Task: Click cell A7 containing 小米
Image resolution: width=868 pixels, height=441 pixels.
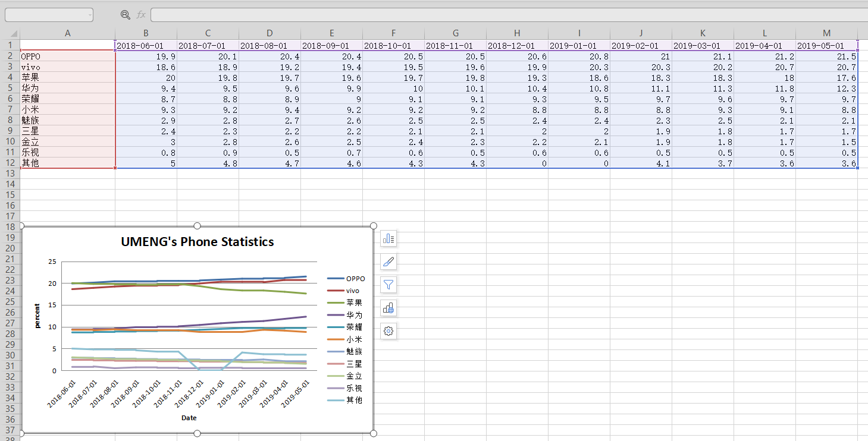Action: click(x=68, y=109)
